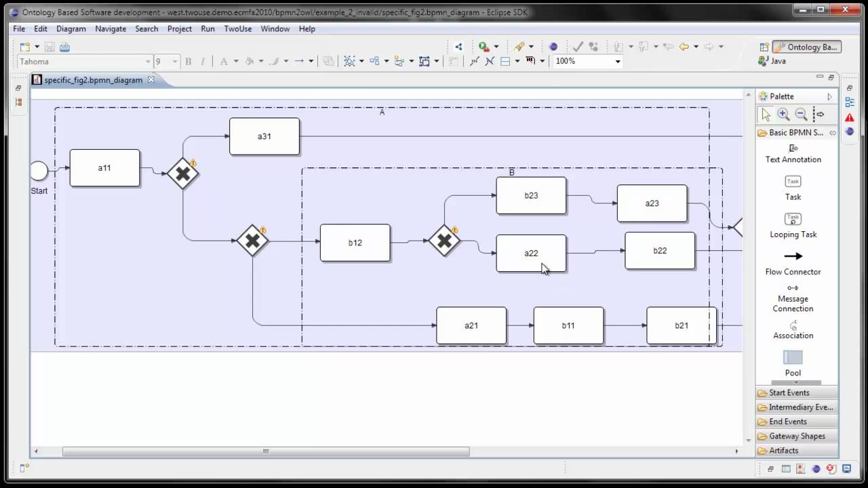Select task a31 in the diagram

point(264,136)
